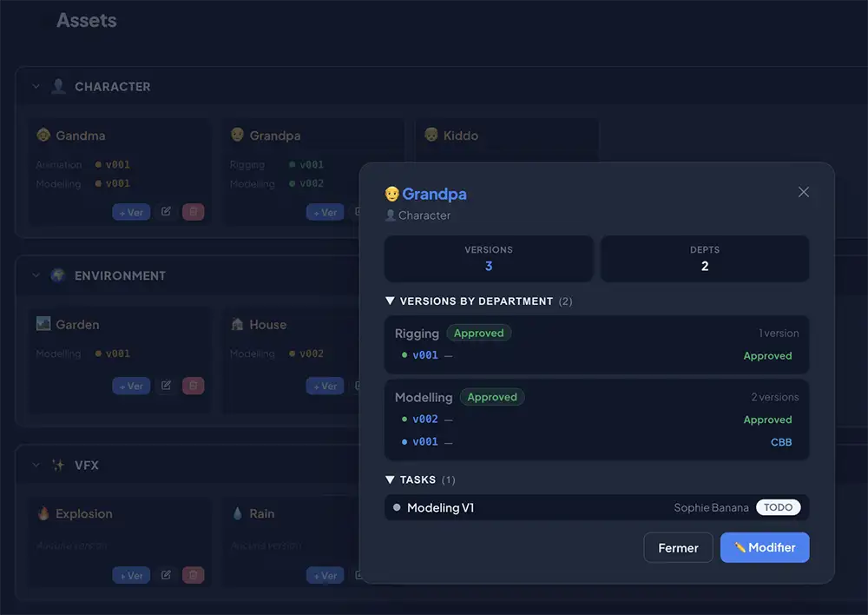Edit the Gandma asset with the pencil icon
868x615 pixels.
(167, 211)
